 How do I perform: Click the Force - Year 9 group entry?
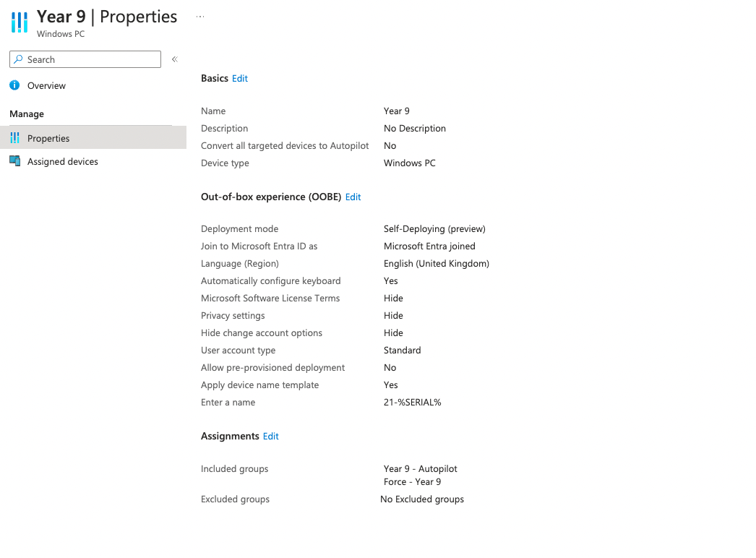click(x=413, y=481)
